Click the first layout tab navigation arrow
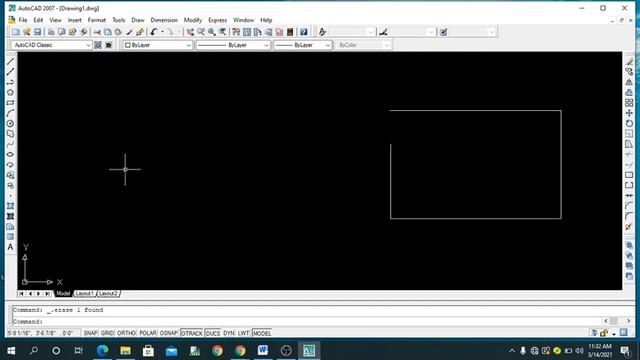 tap(21, 293)
